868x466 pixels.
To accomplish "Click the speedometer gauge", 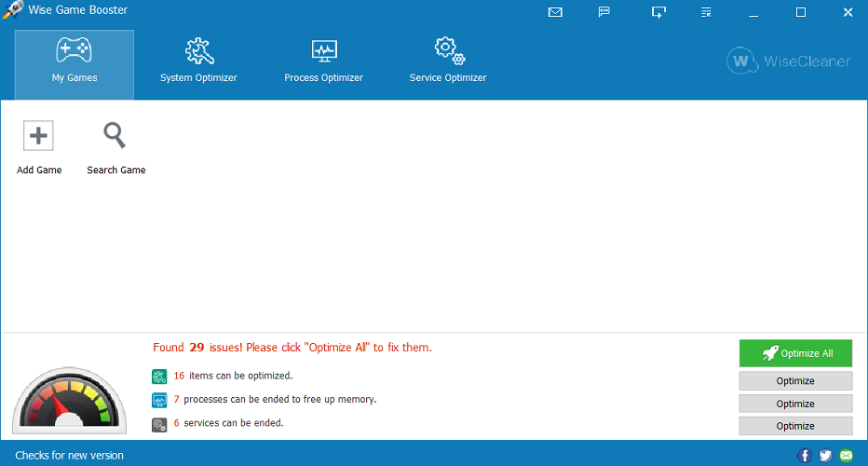I will click(69, 400).
